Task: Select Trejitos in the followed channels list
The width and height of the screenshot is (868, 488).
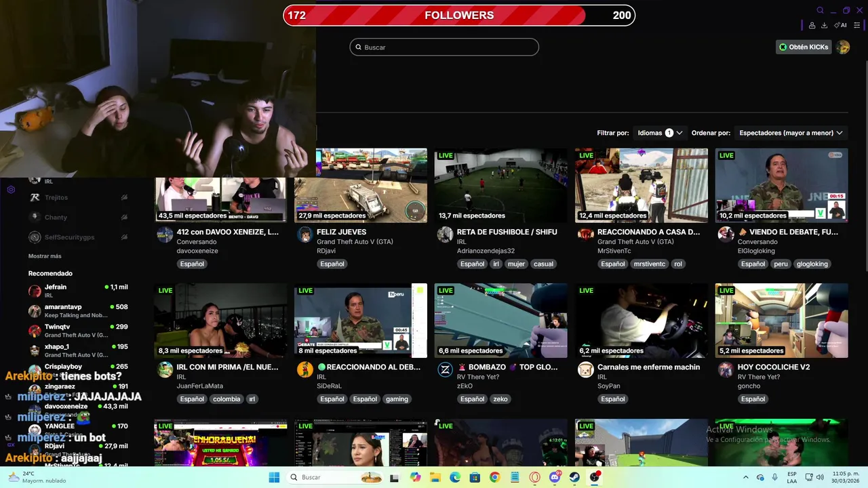Action: click(x=56, y=197)
